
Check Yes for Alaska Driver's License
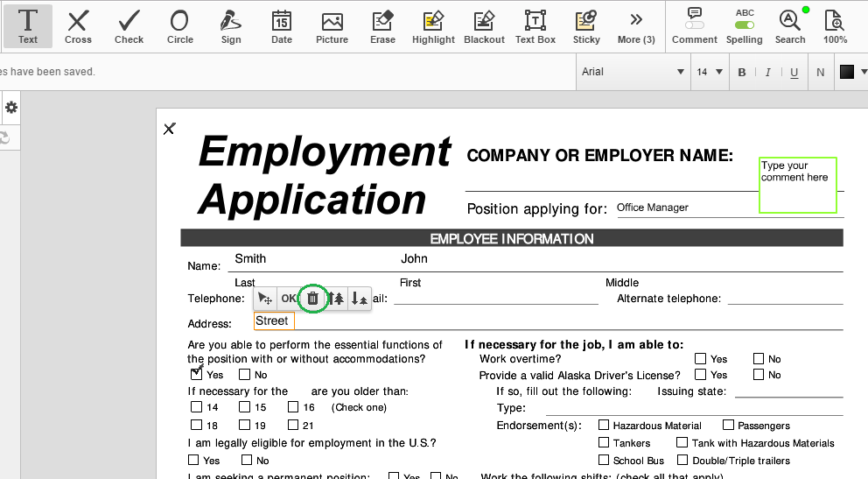coord(700,374)
